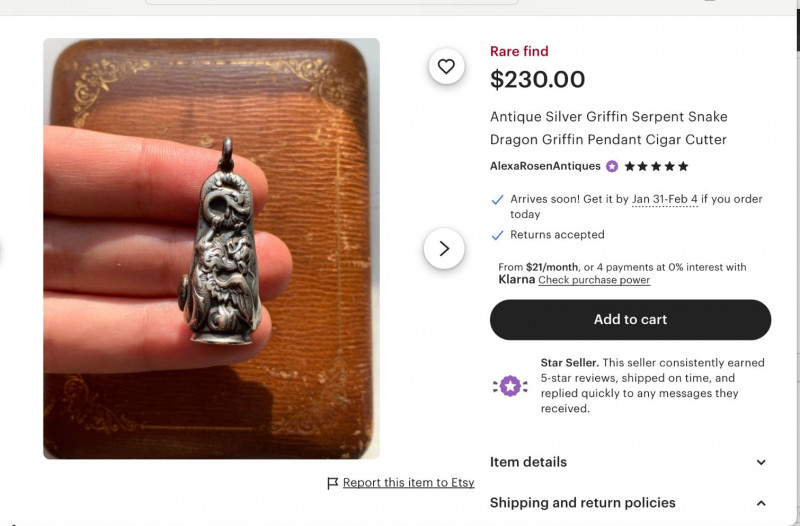This screenshot has width=800, height=526.
Task: Click the Item details heading text
Action: (528, 462)
